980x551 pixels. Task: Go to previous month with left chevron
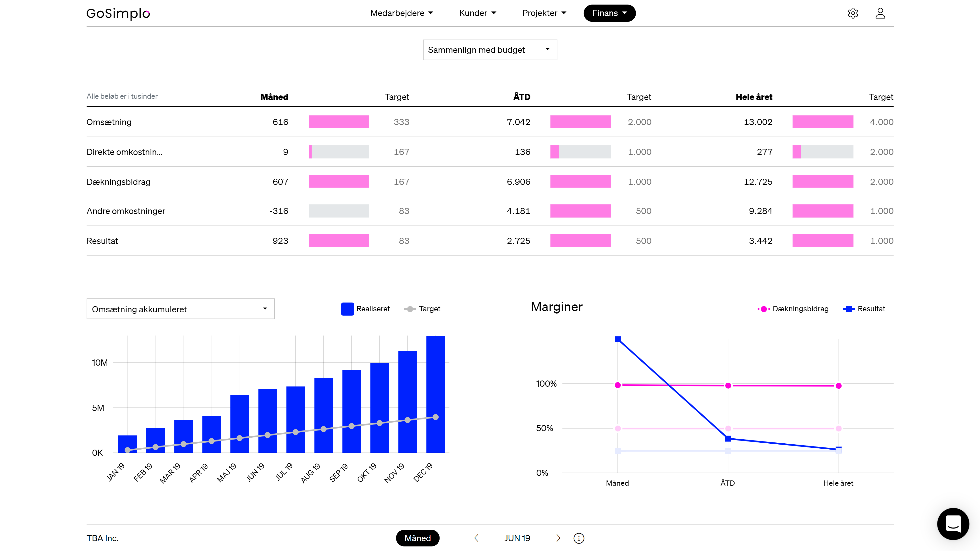(x=476, y=538)
